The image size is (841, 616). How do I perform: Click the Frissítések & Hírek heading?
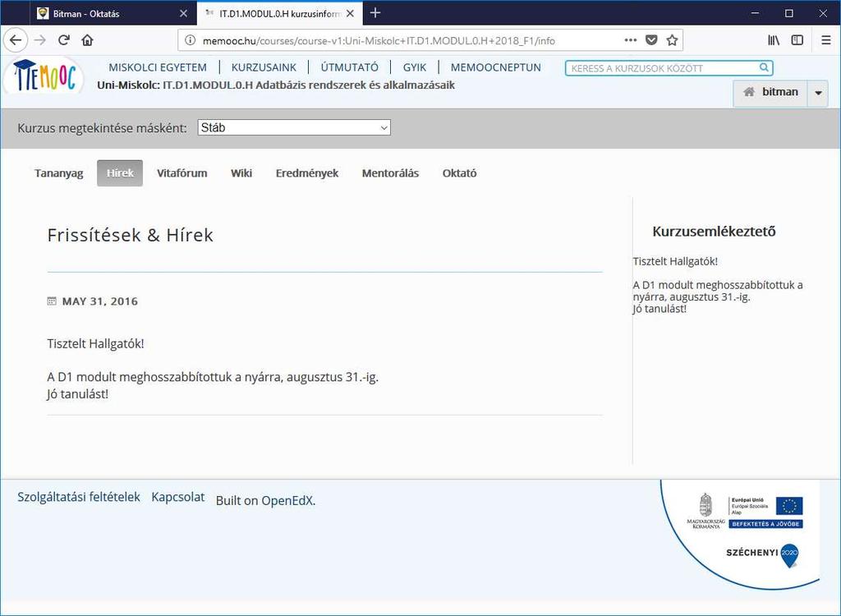[131, 235]
